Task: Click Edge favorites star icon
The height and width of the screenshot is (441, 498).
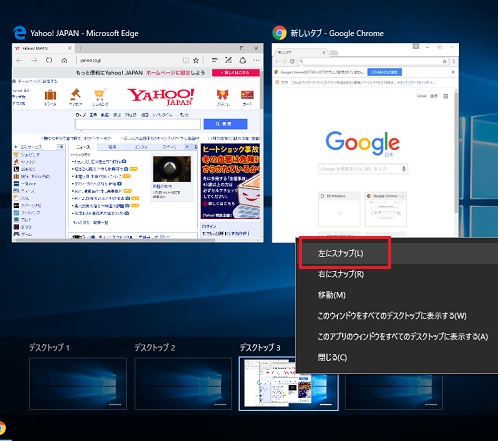Action: point(196,60)
